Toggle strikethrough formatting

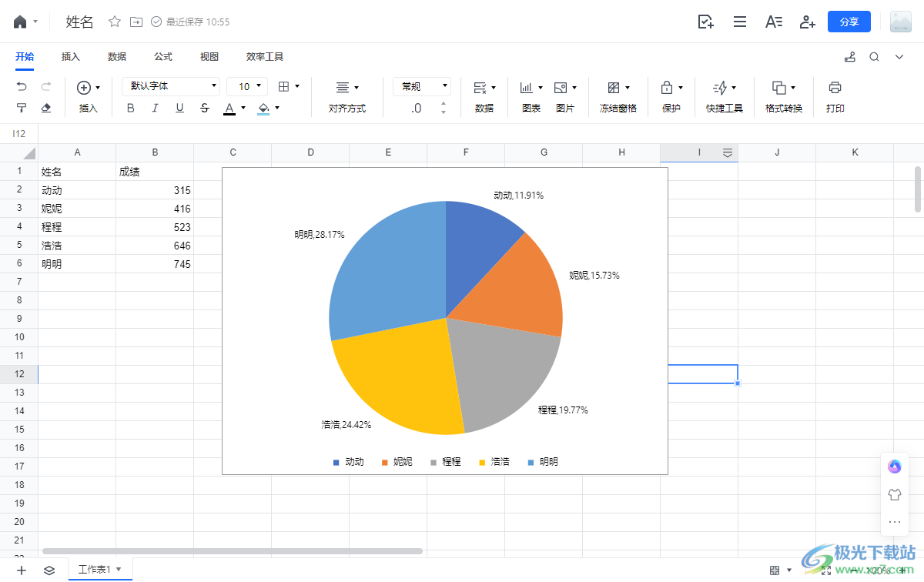coord(204,109)
